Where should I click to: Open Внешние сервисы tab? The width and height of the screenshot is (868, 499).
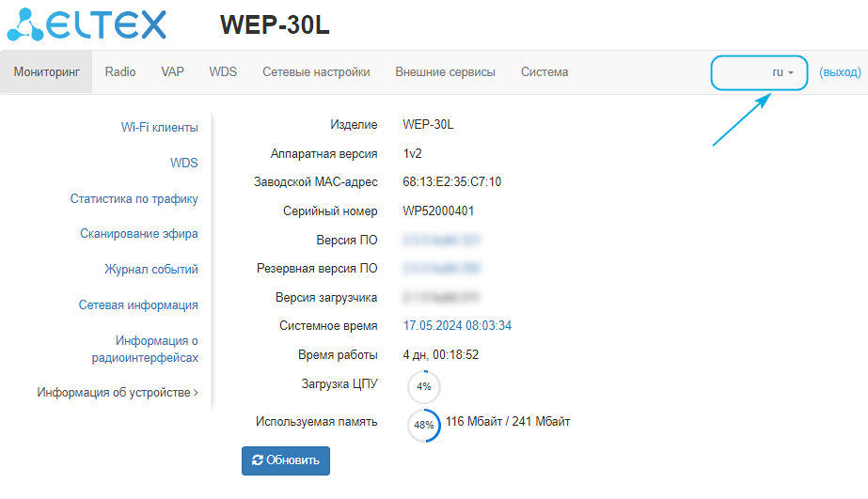445,72
